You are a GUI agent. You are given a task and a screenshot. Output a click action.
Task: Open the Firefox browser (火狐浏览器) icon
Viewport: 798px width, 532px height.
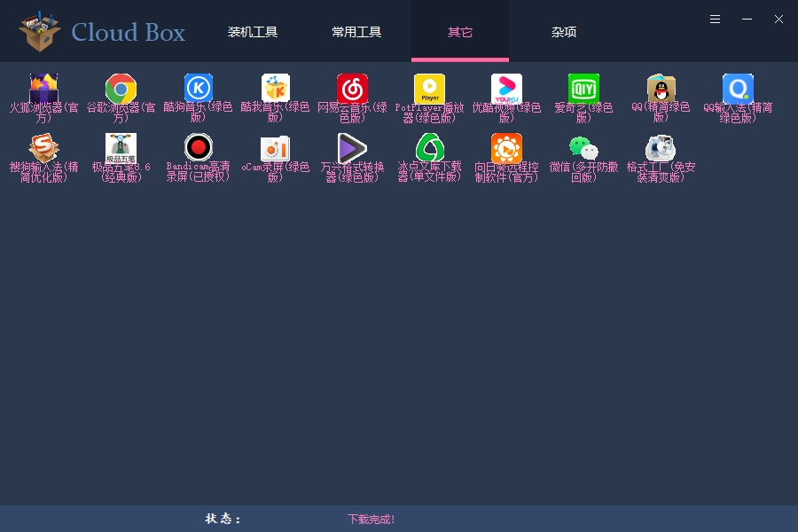pyautogui.click(x=43, y=89)
